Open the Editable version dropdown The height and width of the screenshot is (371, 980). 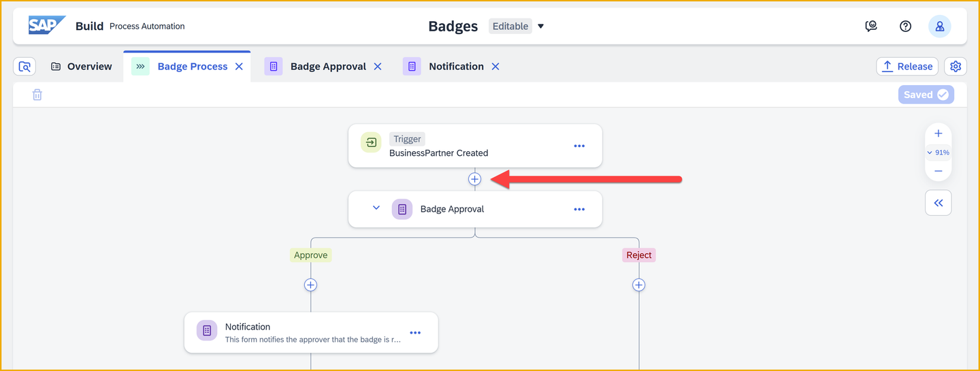[x=541, y=27]
